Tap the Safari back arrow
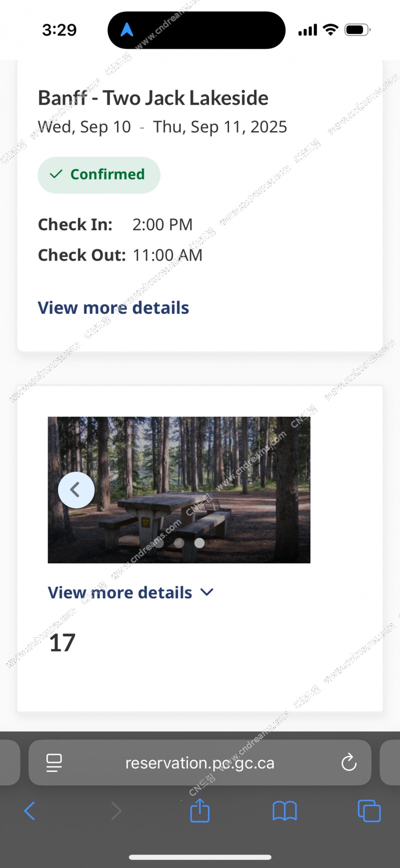Screen dimensions: 400x868 point(29,811)
